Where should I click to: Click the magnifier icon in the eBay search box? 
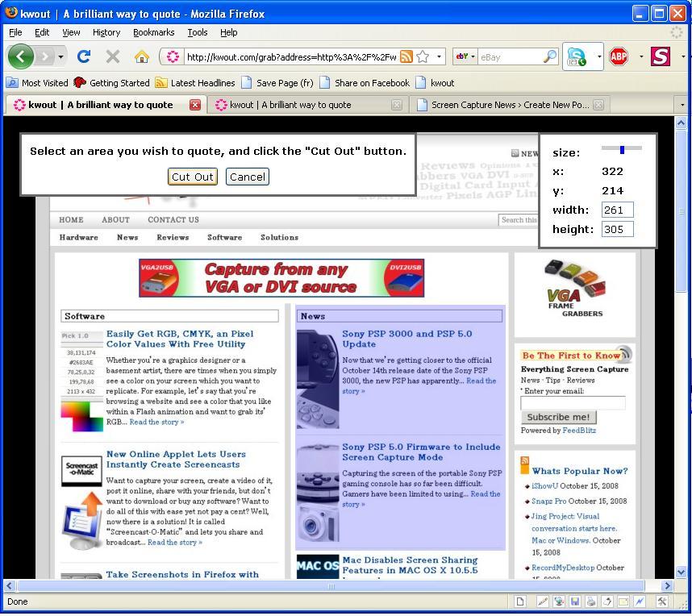point(550,56)
